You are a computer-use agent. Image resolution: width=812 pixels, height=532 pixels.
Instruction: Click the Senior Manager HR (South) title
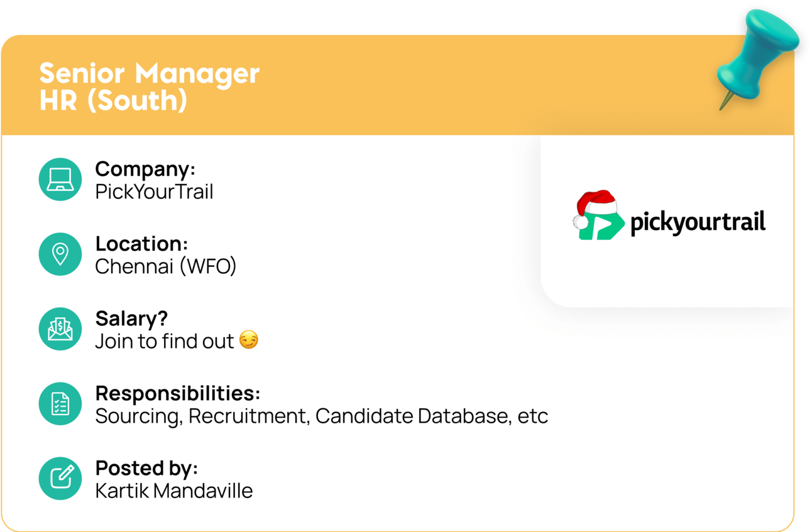149,87
